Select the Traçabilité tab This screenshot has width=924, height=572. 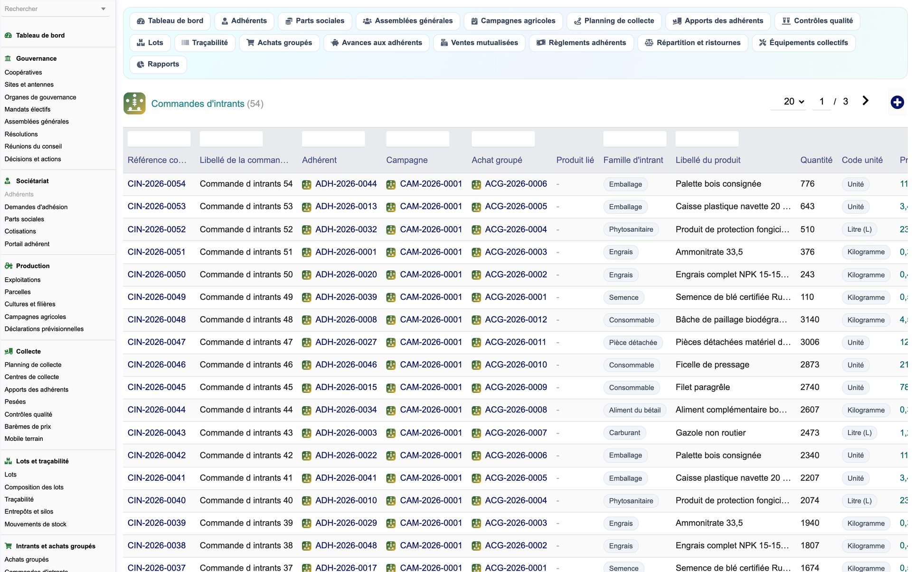(x=205, y=43)
